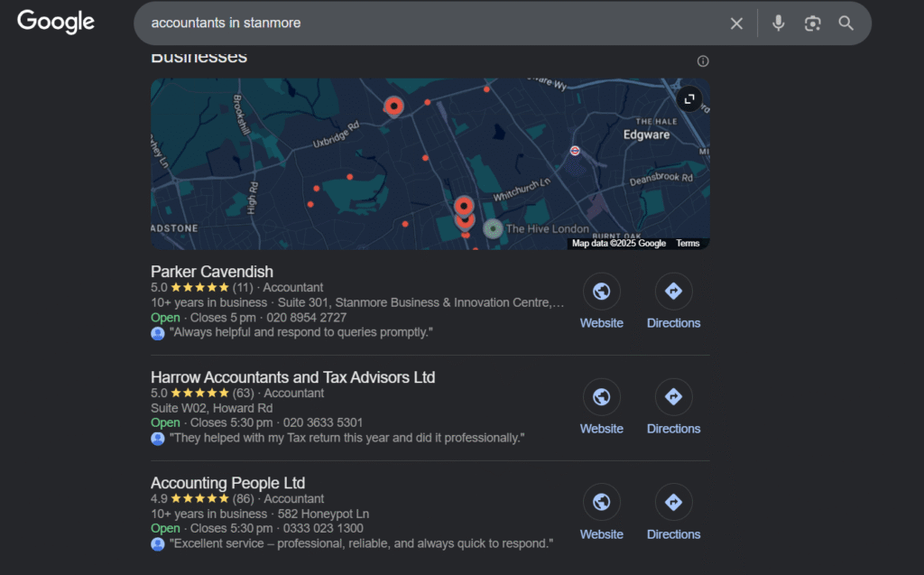Open the Businesses info icon
The width and height of the screenshot is (924, 575).
[703, 61]
